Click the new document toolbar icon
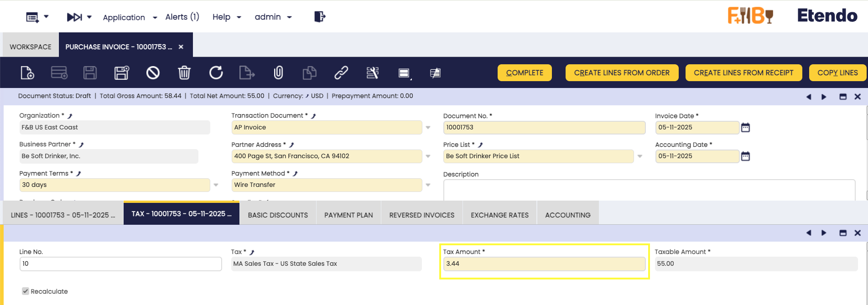 tap(27, 73)
